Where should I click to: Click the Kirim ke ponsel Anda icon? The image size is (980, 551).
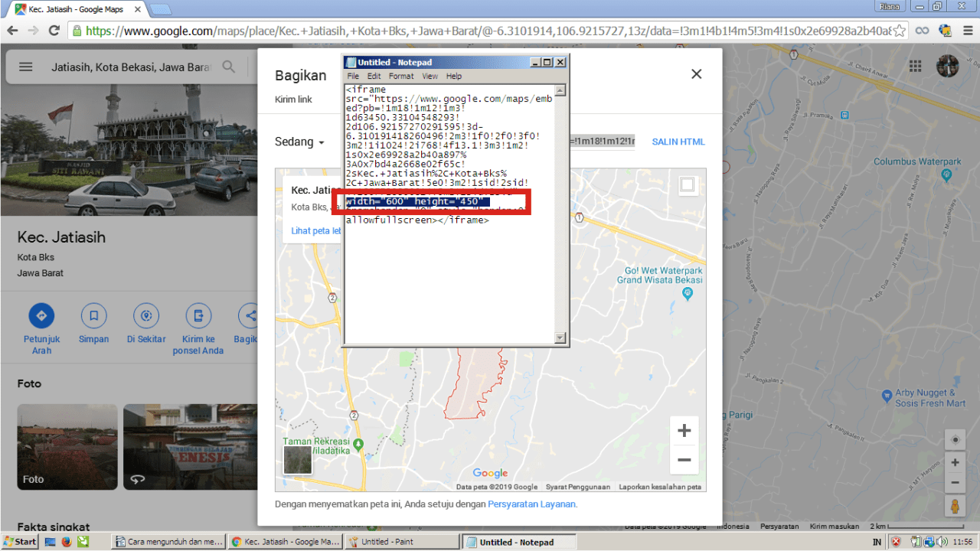coord(198,315)
